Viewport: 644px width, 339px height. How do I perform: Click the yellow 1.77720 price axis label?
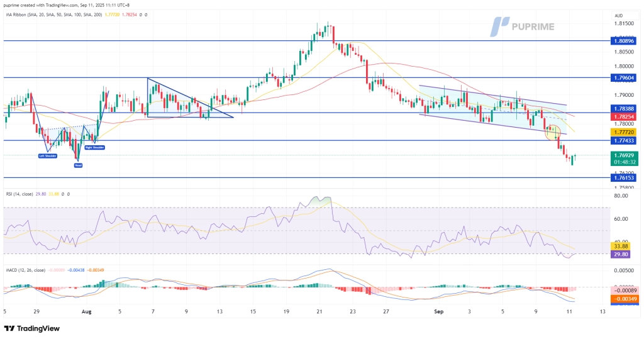(x=624, y=132)
